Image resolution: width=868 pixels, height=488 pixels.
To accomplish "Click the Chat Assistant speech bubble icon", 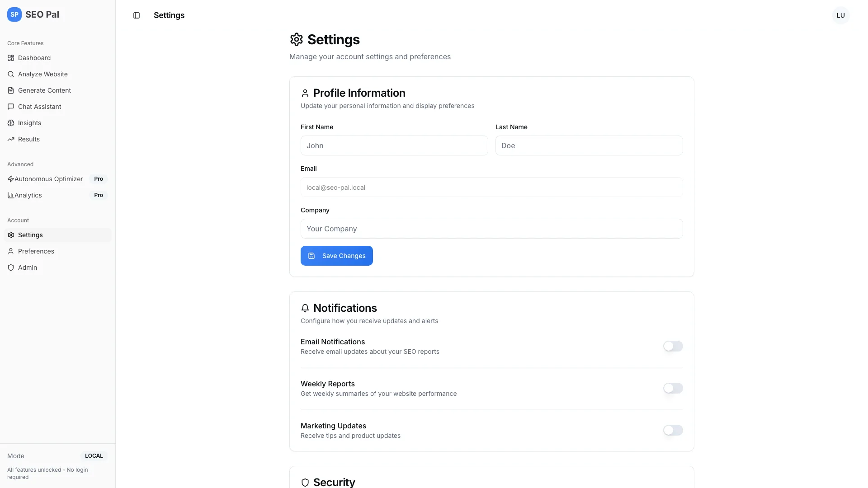I will (11, 107).
